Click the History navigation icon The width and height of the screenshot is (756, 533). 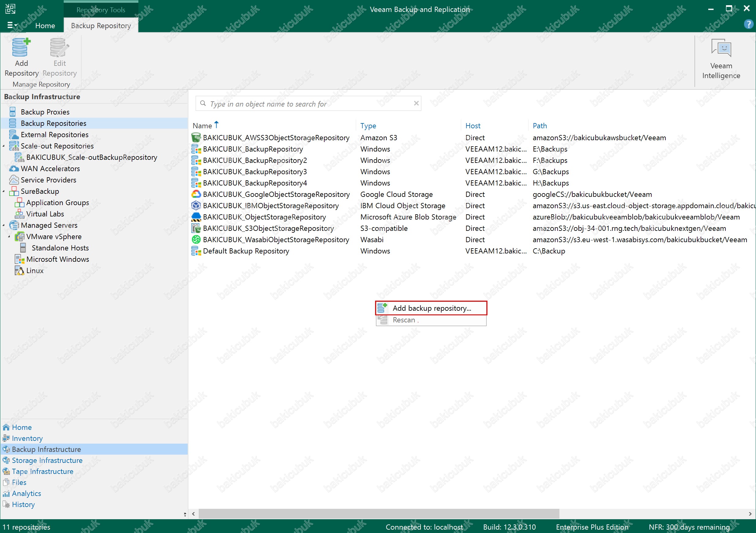point(6,504)
